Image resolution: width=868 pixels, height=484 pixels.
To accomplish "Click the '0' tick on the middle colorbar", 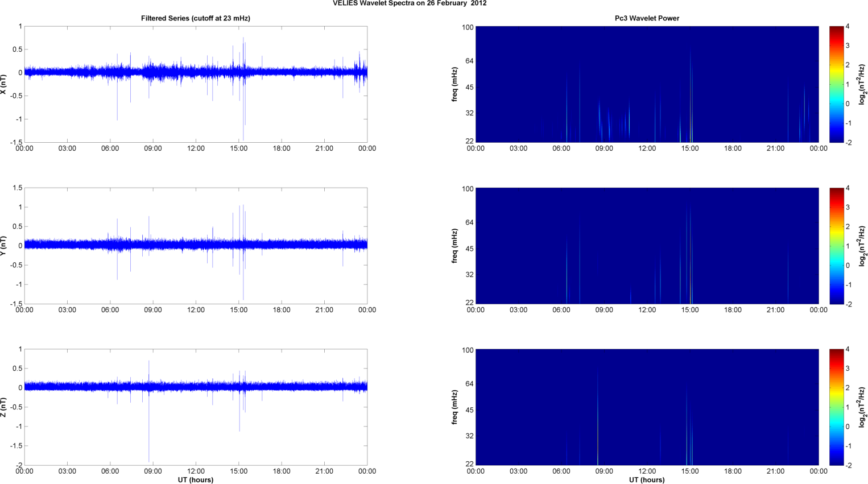I will click(x=848, y=265).
